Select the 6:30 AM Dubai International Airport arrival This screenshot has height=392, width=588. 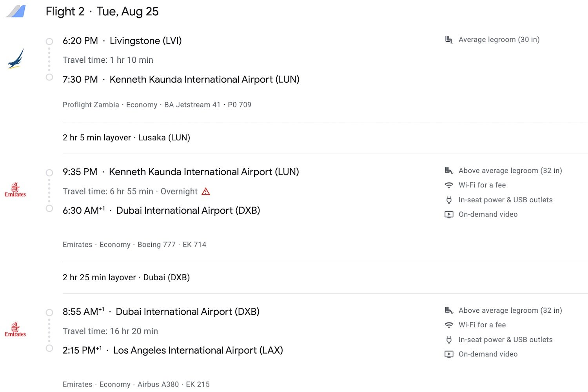click(161, 211)
